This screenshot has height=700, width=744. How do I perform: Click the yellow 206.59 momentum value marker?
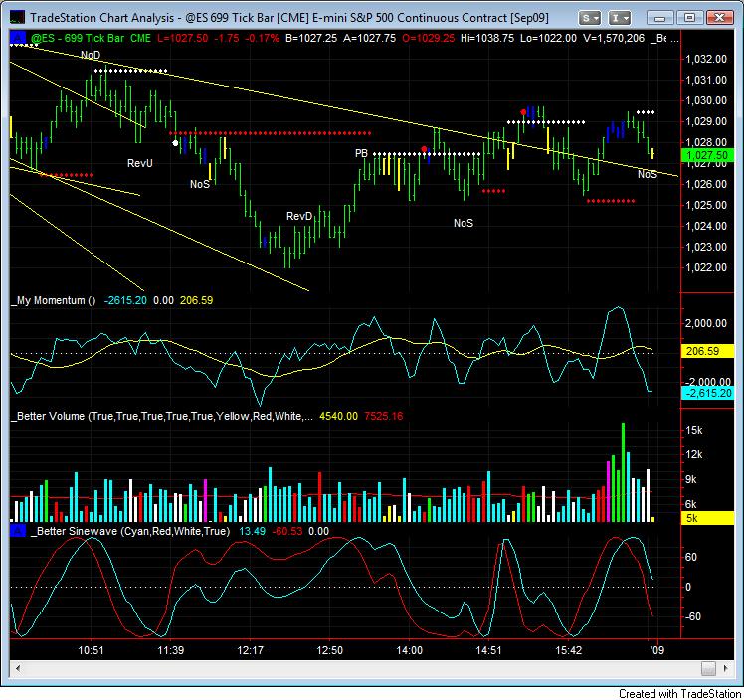pyautogui.click(x=707, y=351)
